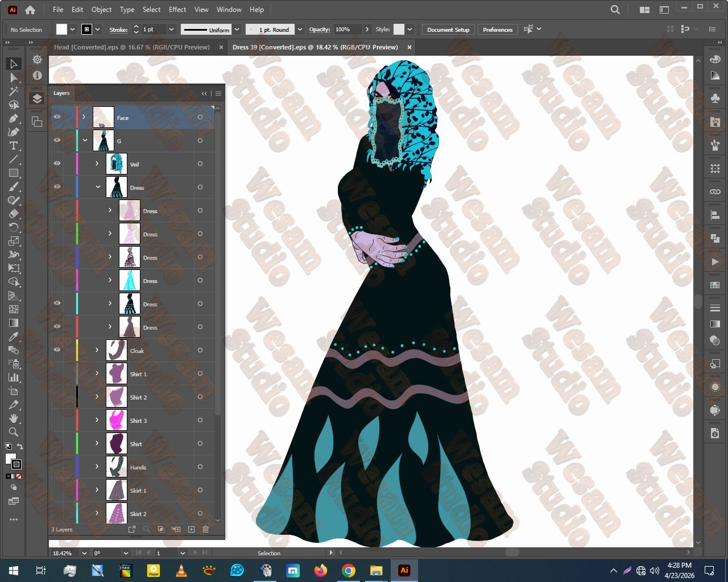Image resolution: width=728 pixels, height=582 pixels.
Task: Open the File menu
Action: pos(58,10)
